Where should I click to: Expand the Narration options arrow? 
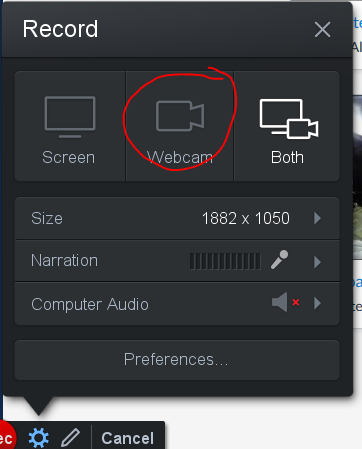point(317,262)
